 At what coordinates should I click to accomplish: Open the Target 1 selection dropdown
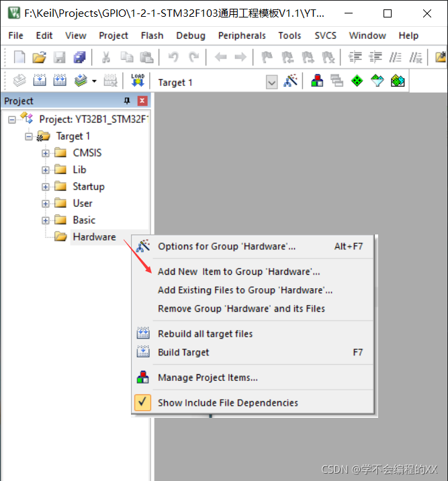pyautogui.click(x=271, y=82)
